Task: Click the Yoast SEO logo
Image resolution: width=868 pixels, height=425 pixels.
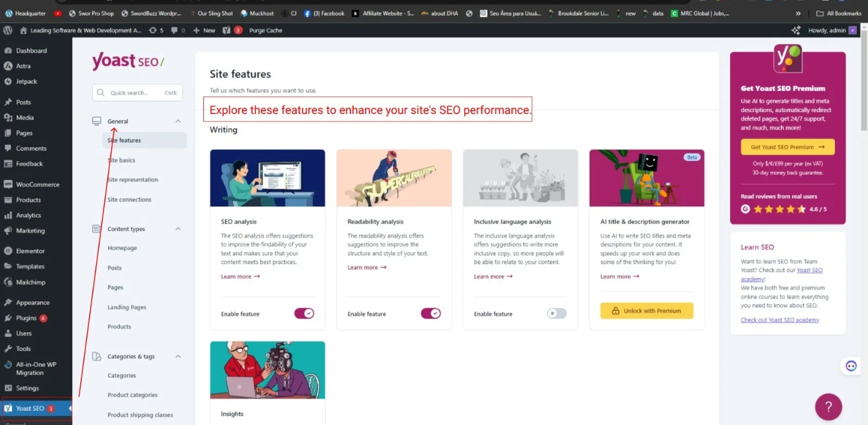Action: click(x=128, y=61)
